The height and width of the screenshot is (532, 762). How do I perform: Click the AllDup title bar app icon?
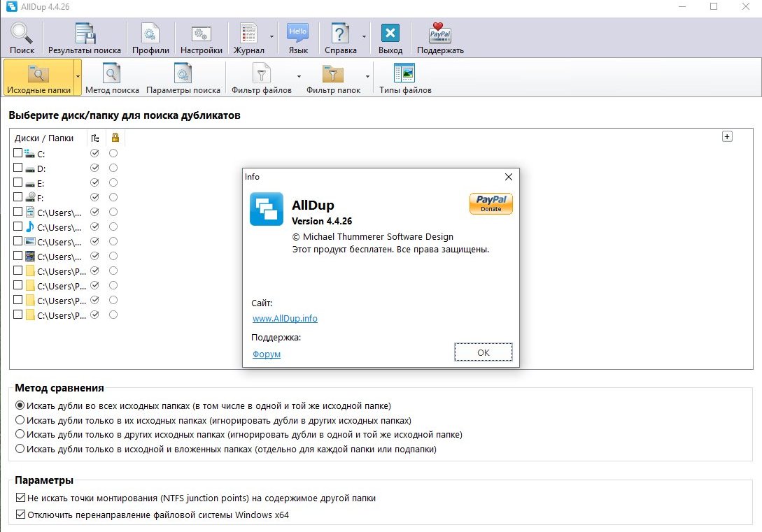pyautogui.click(x=10, y=7)
